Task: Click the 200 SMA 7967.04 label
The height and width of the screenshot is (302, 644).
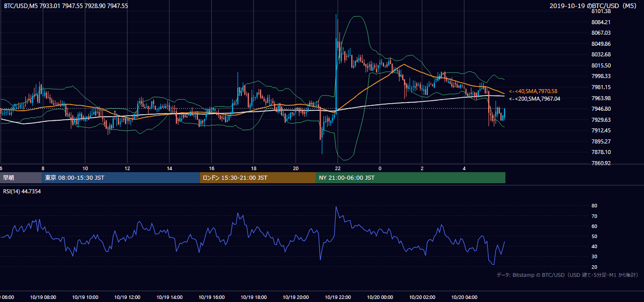Action: coord(535,99)
